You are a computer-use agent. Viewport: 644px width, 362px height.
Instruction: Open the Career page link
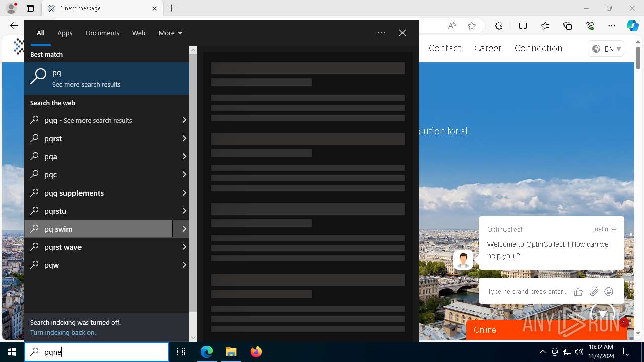click(x=488, y=48)
